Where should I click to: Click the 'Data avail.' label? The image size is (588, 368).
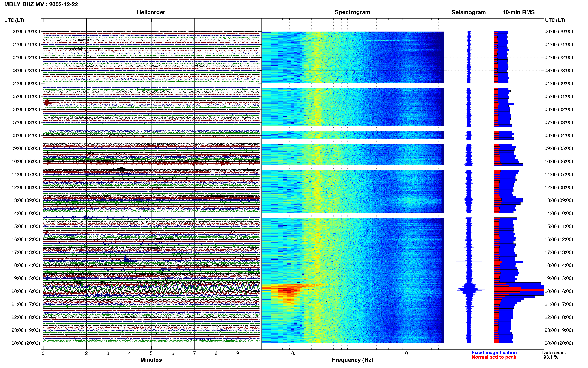tap(554, 352)
